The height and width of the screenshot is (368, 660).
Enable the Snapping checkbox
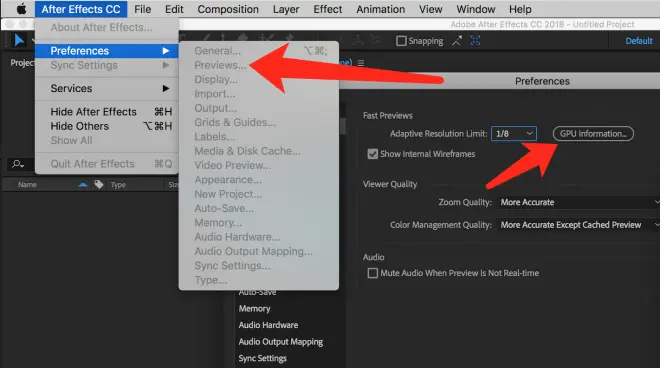click(401, 41)
